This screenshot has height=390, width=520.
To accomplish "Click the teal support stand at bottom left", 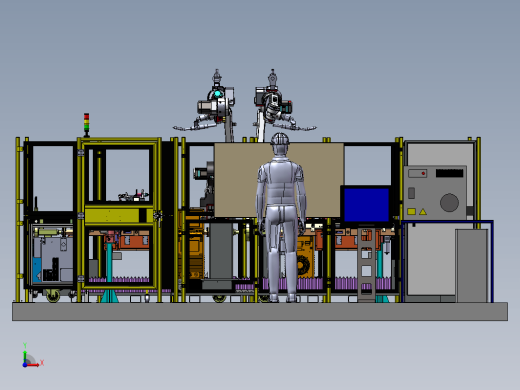I will point(110,273).
